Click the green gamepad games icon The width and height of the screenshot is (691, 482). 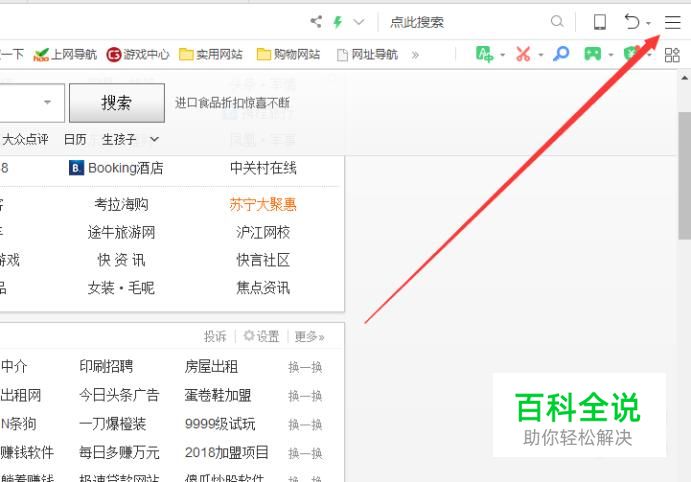click(x=593, y=54)
